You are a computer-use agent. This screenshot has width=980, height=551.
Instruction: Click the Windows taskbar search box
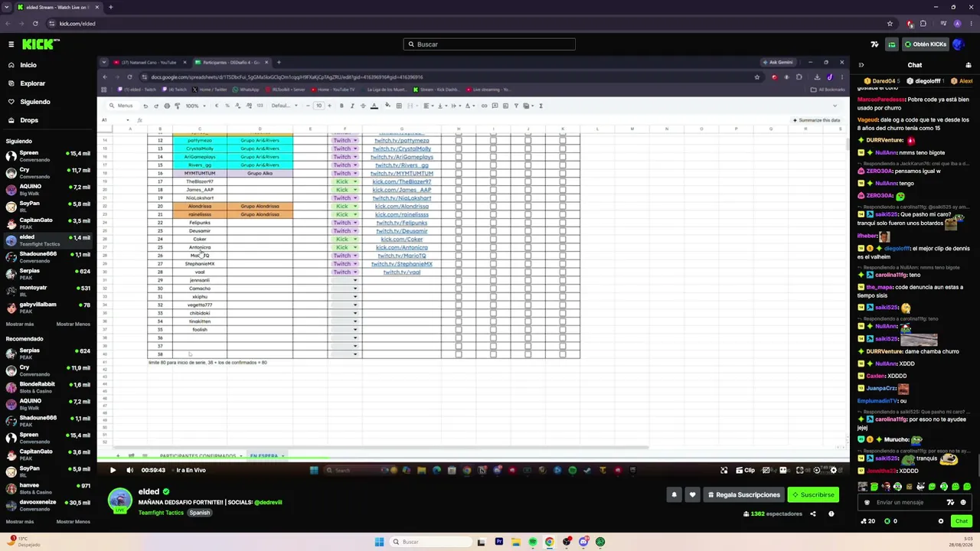click(430, 542)
